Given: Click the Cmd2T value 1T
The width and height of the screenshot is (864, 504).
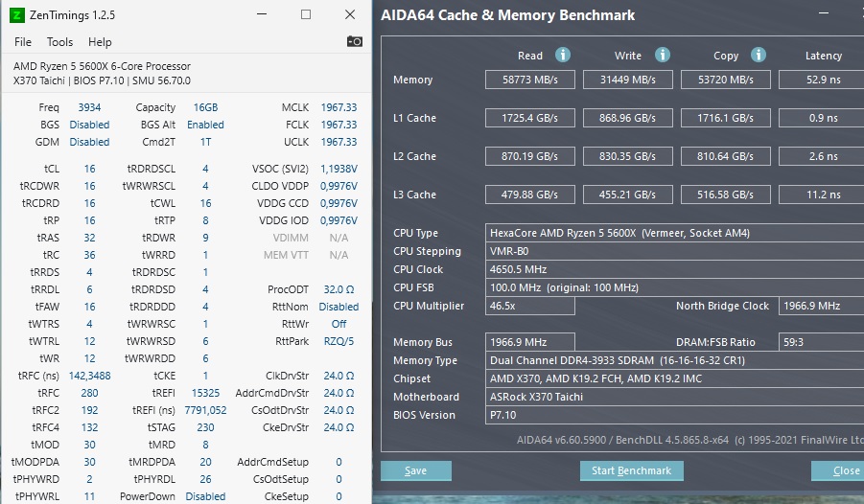Looking at the screenshot, I should click(205, 142).
